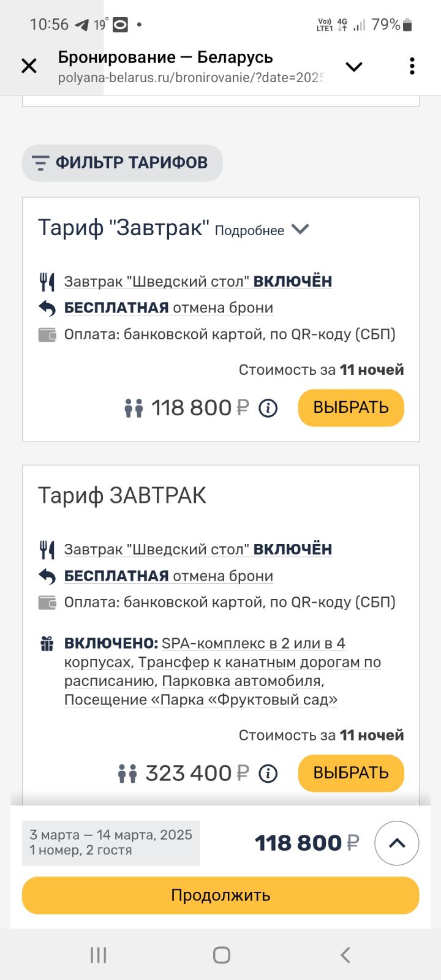441x980 pixels.
Task: Close the browser tab with X icon
Action: pos(29,66)
